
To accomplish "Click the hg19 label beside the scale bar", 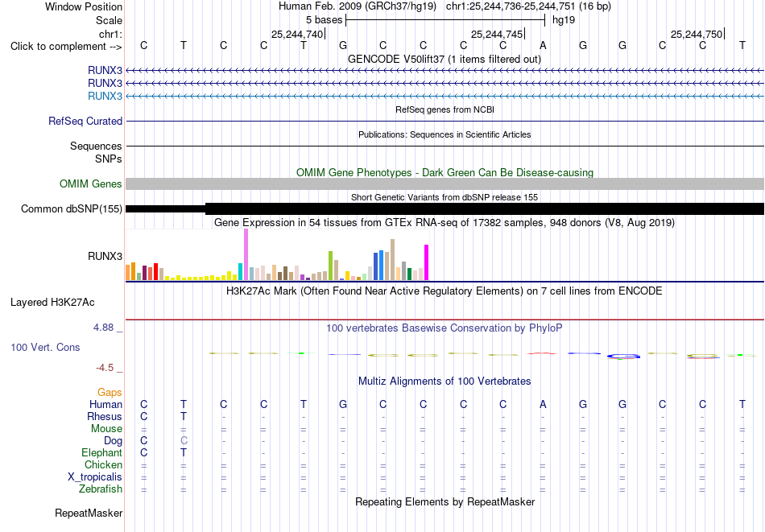I will [564, 20].
